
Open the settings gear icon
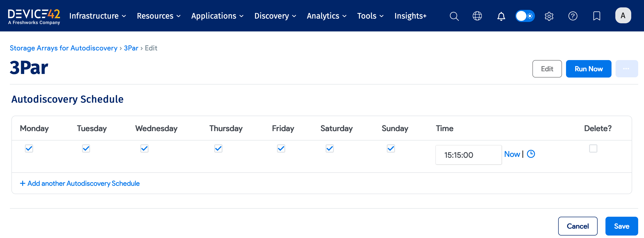click(x=549, y=16)
